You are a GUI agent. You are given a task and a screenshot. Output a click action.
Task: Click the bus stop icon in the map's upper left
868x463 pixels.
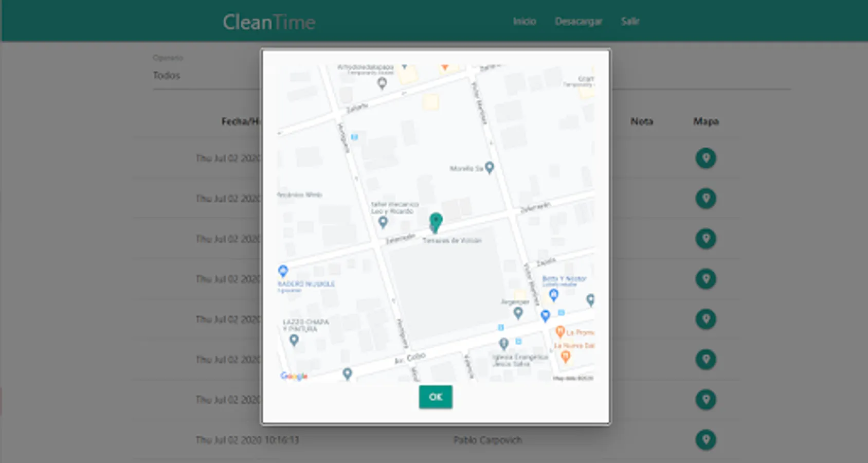click(354, 137)
